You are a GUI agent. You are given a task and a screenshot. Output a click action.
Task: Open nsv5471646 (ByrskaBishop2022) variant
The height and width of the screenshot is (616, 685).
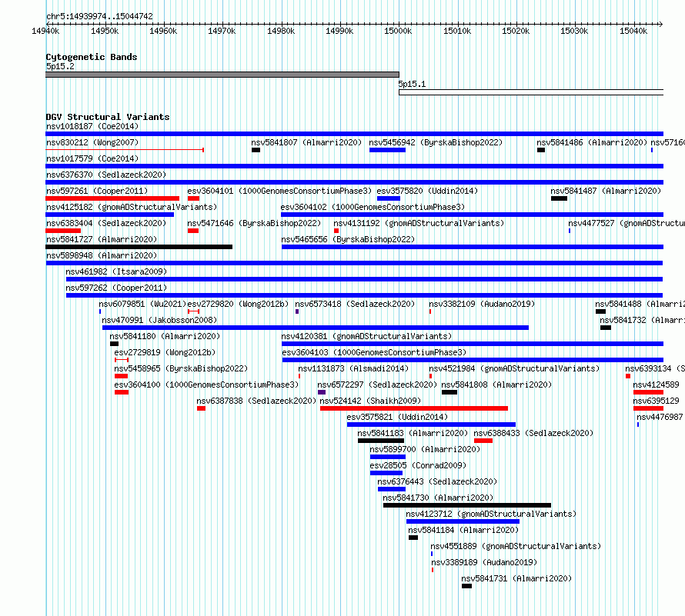pos(254,224)
